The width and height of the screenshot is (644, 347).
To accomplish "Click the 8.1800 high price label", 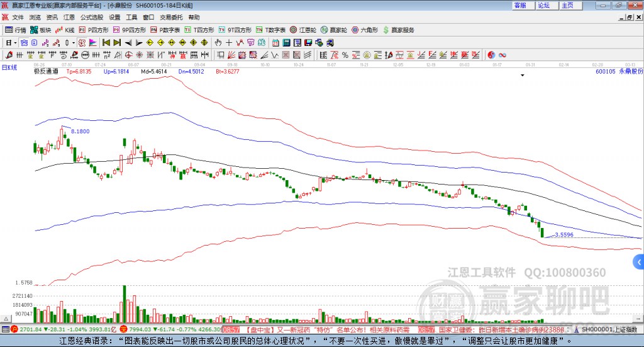I will pyautogui.click(x=80, y=131).
